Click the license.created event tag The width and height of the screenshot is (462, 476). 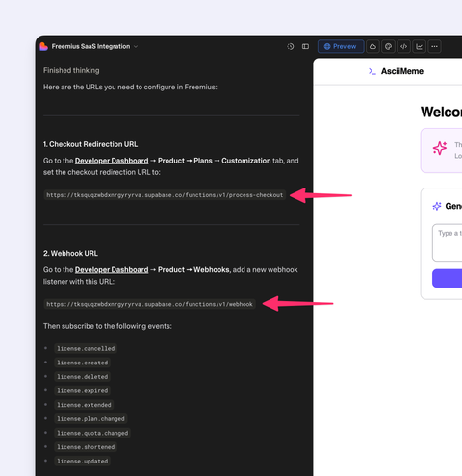click(x=83, y=363)
